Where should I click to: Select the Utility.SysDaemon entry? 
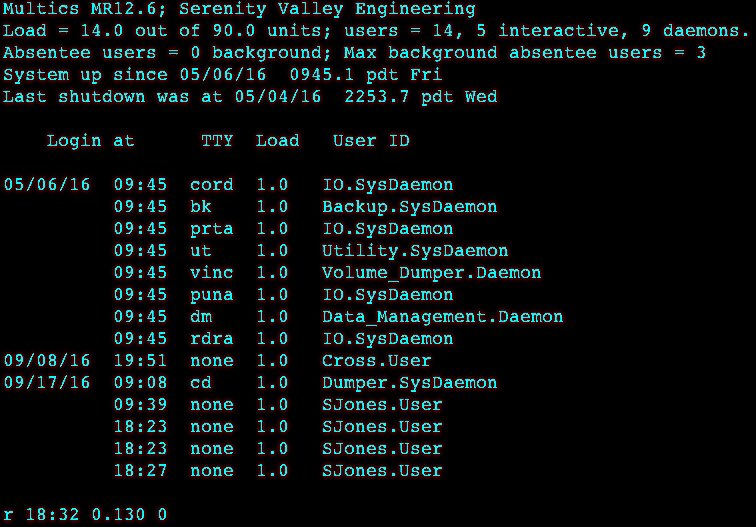[x=415, y=251]
